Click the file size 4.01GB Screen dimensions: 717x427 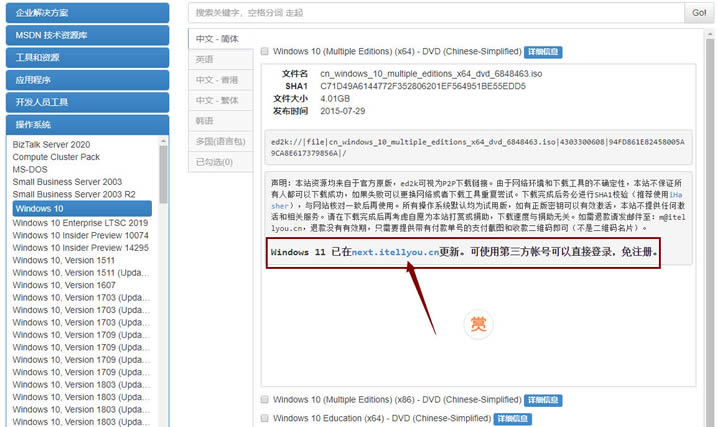tap(335, 98)
